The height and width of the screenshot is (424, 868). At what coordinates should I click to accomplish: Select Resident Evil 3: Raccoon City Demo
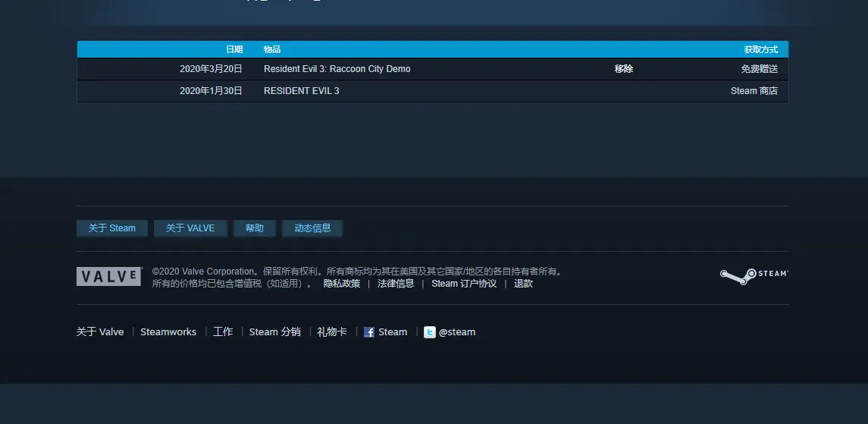tap(337, 68)
